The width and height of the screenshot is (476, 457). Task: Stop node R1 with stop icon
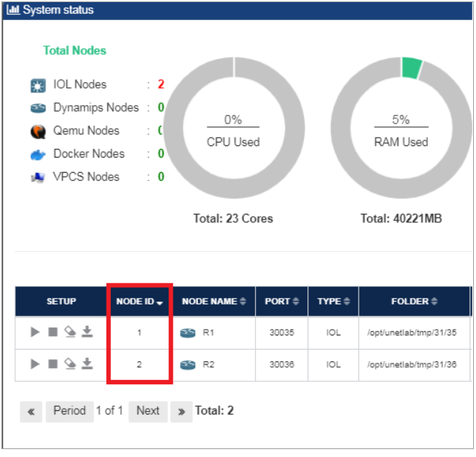pyautogui.click(x=53, y=332)
